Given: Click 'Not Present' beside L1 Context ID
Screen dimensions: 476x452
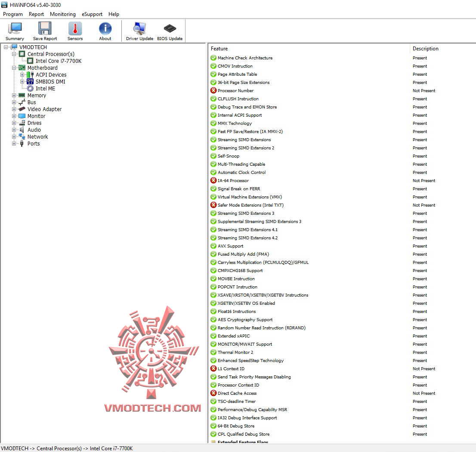Looking at the screenshot, I should tap(424, 368).
